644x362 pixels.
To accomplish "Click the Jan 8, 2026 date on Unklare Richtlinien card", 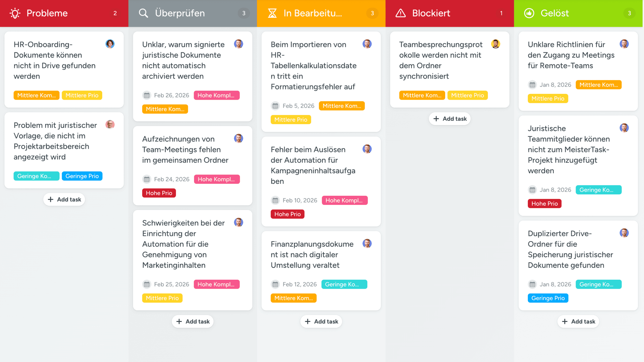I will click(x=555, y=85).
